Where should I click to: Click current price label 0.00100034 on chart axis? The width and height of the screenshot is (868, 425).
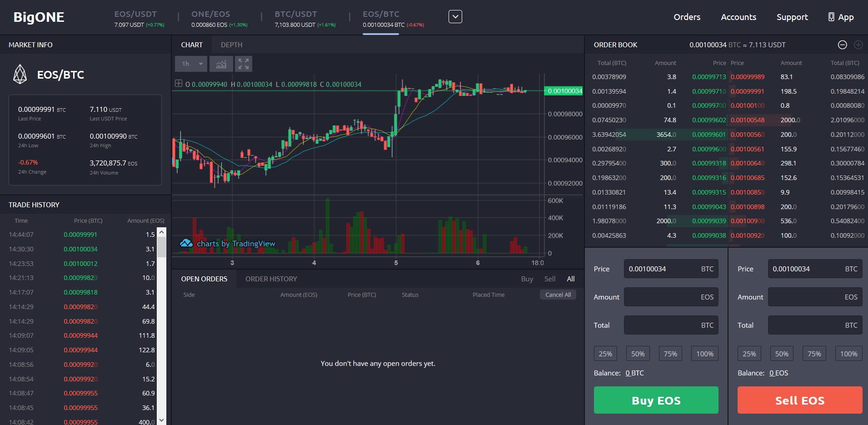(x=564, y=91)
